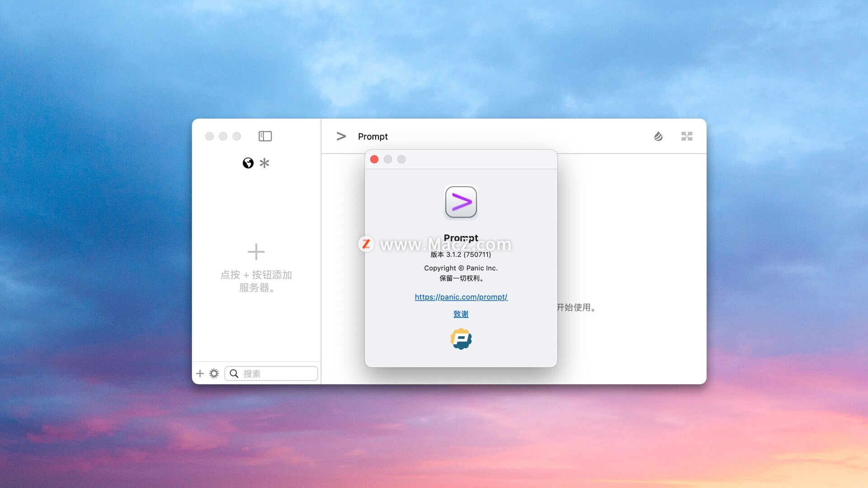This screenshot has height=488, width=868.
Task: Click the Prompt app icon in About
Action: click(461, 202)
